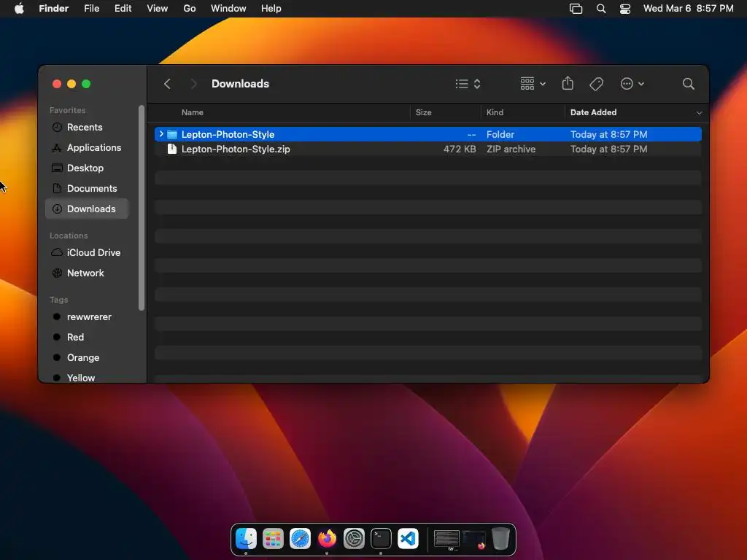The height and width of the screenshot is (560, 747).
Task: Expand the Lepton-Photon-Style folder disclosure arrow
Action: [161, 134]
